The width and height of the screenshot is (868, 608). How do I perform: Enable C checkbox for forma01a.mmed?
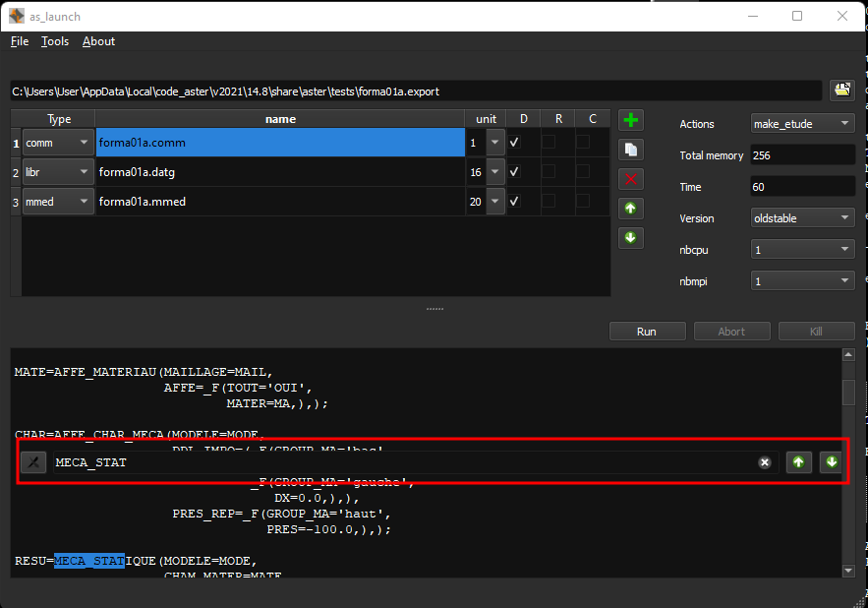pos(583,202)
